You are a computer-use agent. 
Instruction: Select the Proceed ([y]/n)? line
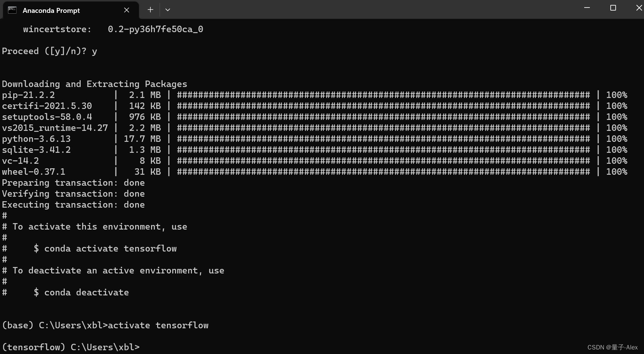[x=49, y=51]
